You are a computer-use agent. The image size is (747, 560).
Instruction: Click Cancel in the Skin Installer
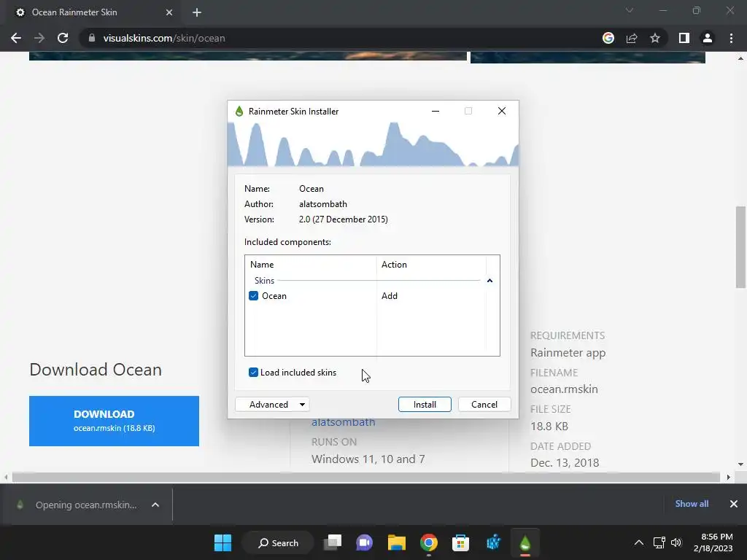click(484, 404)
